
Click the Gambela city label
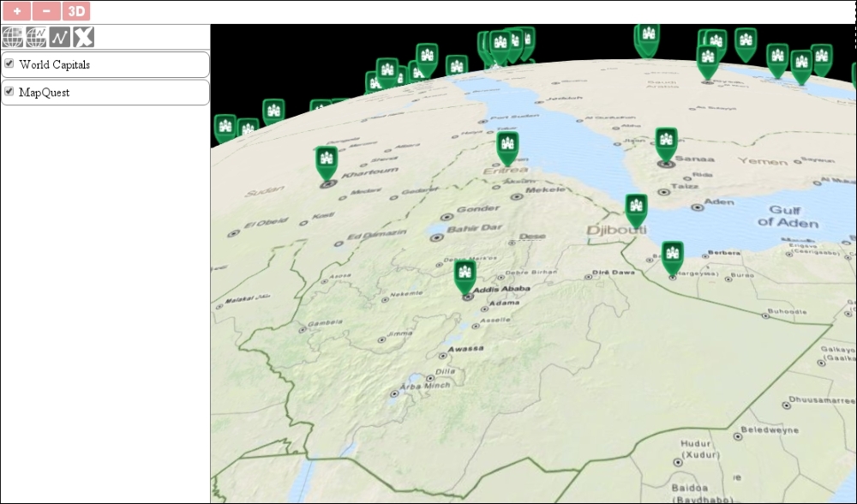325,323
